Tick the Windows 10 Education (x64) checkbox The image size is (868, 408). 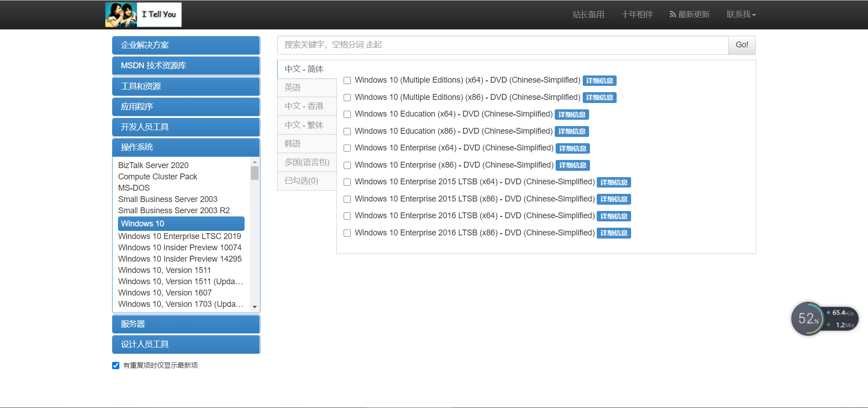tap(347, 114)
